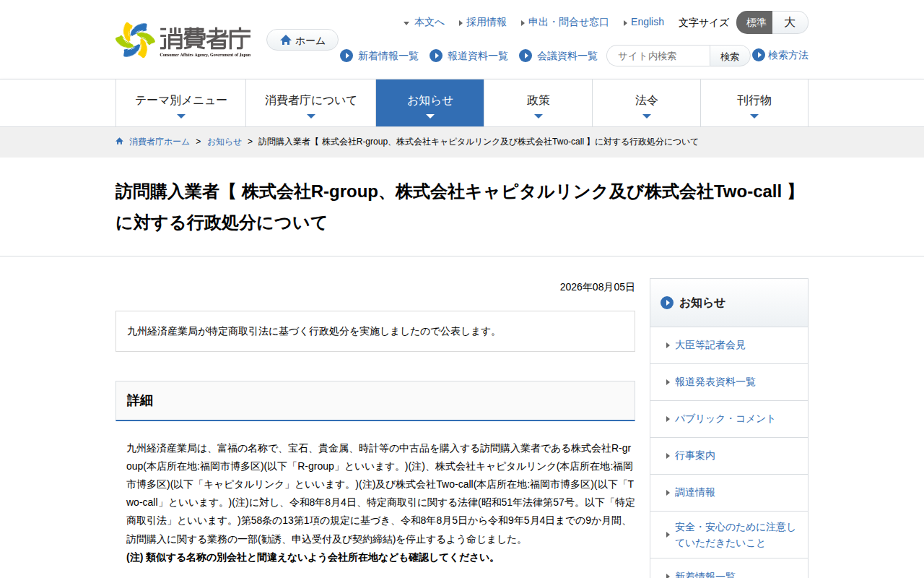The width and height of the screenshot is (924, 578).
Task: Open パブリック・コメント sidebar link
Action: pyautogui.click(x=729, y=419)
